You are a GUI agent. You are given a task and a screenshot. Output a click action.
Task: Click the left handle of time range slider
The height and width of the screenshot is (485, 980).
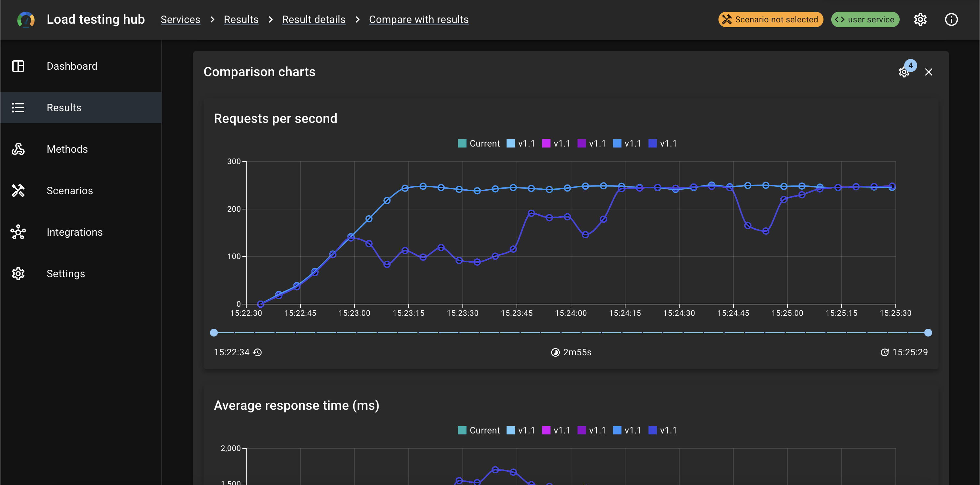click(x=214, y=333)
